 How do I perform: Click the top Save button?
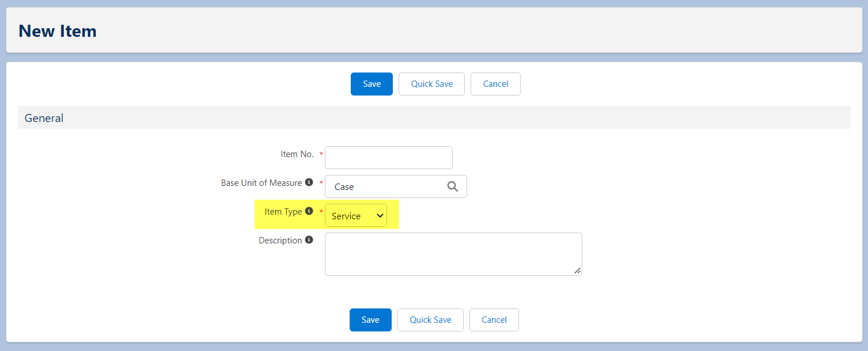click(x=372, y=84)
